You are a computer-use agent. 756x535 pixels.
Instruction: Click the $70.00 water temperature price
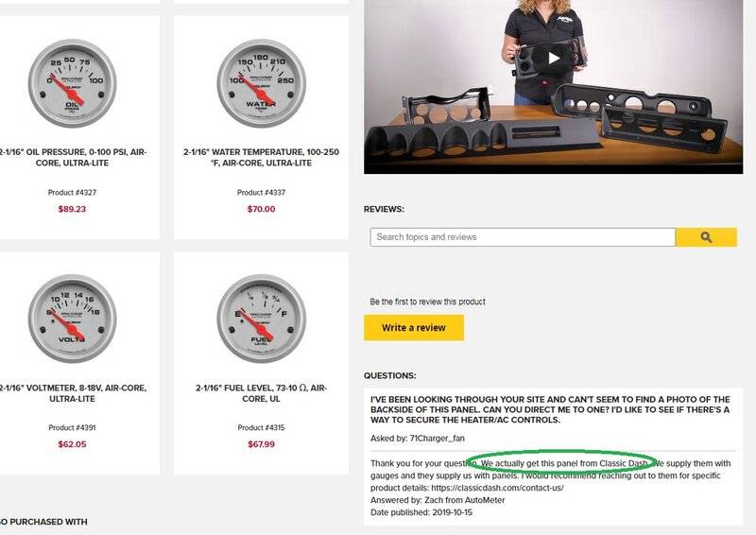click(262, 209)
